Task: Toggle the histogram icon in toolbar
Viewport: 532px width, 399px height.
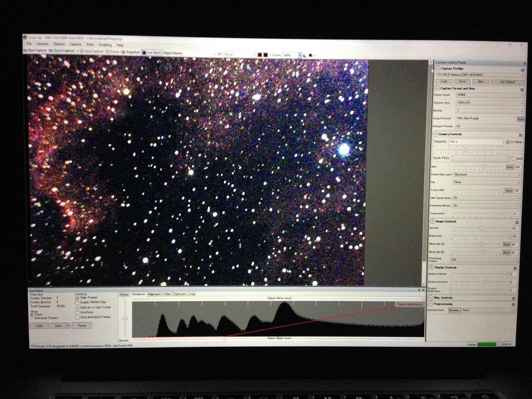Action: coord(305,56)
